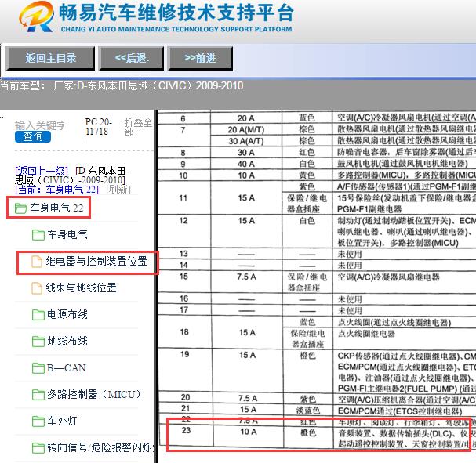Click 折叠全部 to collapse all
Screen dimensions: 476x463
[139, 127]
